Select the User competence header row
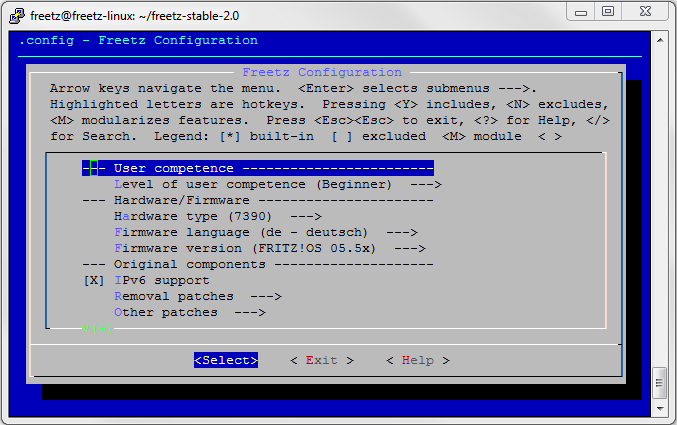This screenshot has width=677, height=425. [x=258, y=168]
